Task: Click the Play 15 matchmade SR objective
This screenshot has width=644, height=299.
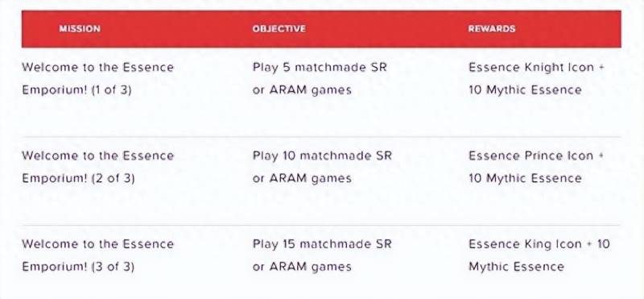Action: point(323,244)
